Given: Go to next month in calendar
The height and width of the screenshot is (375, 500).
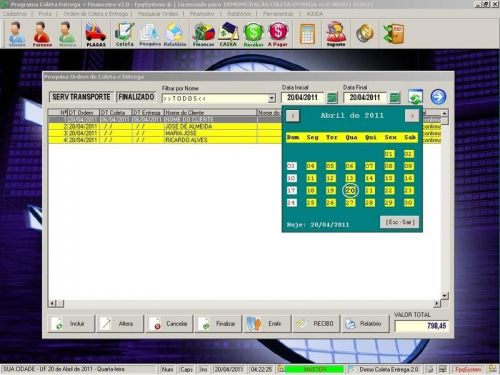Looking at the screenshot, I should click(x=412, y=116).
